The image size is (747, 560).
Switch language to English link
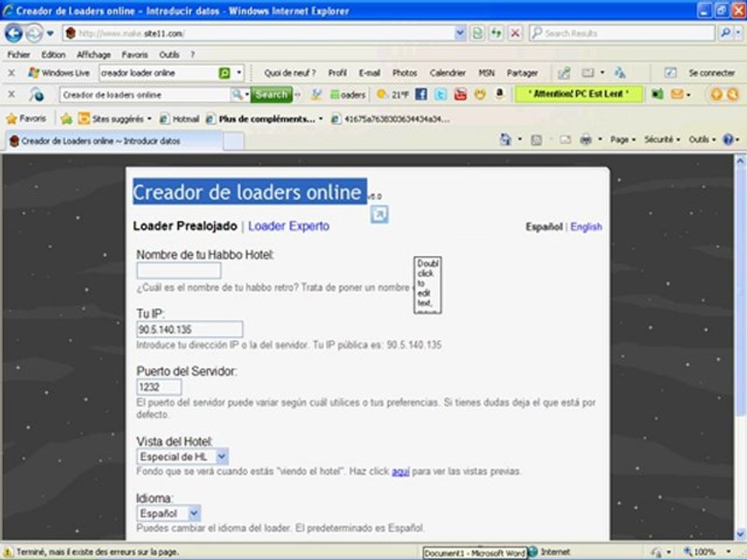(x=586, y=226)
